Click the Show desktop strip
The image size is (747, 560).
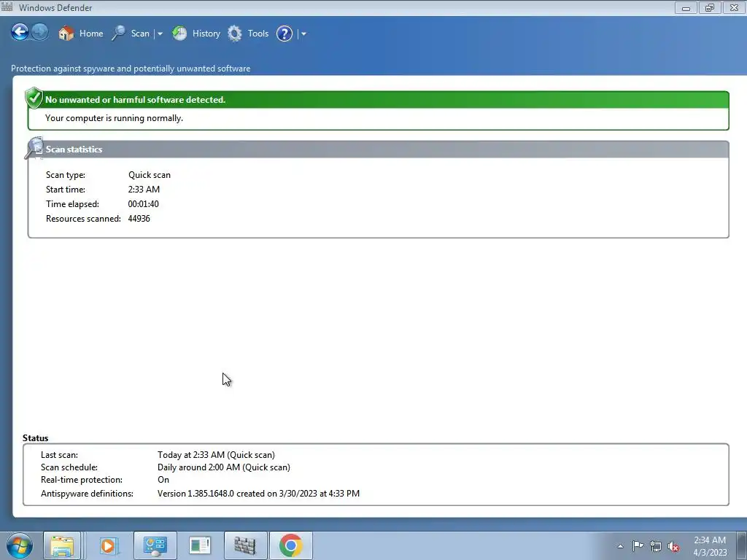point(742,545)
